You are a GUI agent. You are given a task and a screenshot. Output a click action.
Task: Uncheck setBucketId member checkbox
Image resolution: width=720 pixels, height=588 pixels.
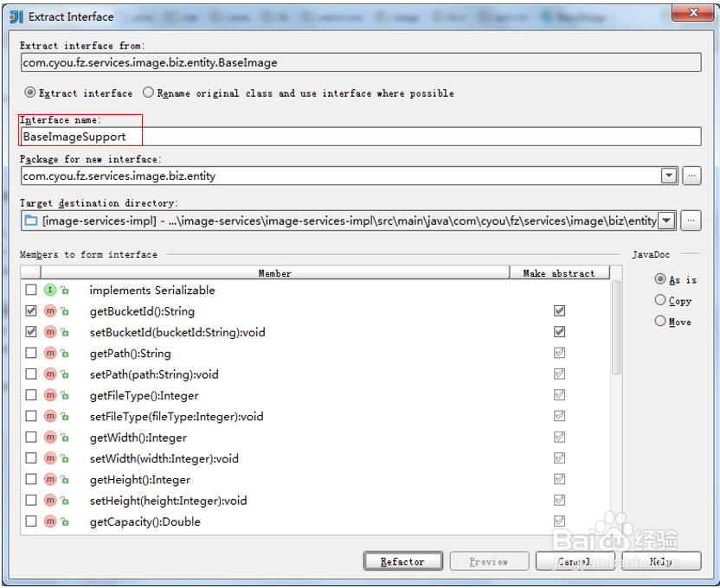click(31, 331)
